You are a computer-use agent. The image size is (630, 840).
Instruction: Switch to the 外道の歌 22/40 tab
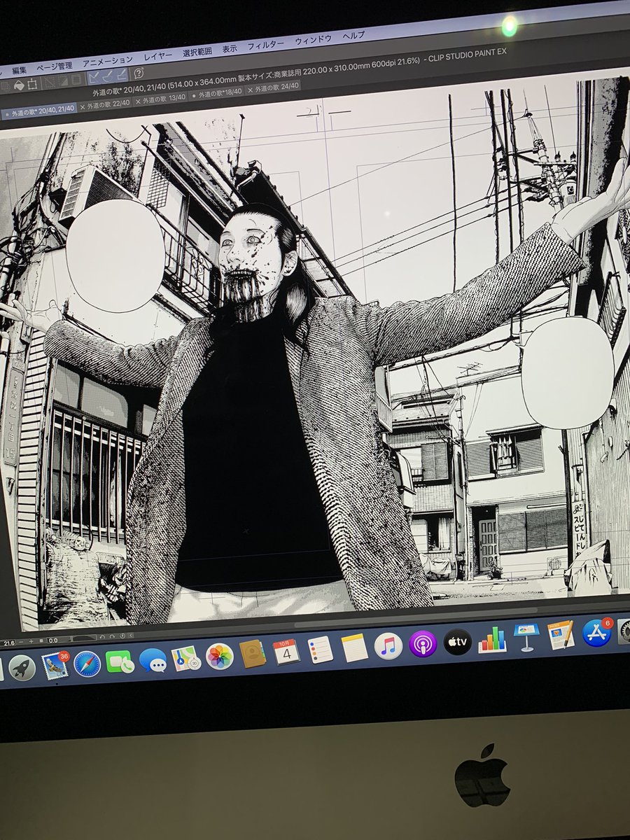click(106, 105)
